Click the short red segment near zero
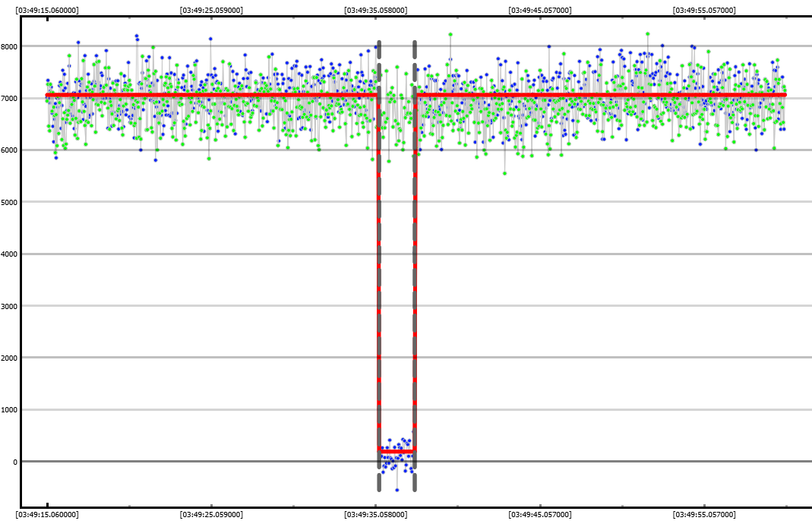 pos(397,451)
